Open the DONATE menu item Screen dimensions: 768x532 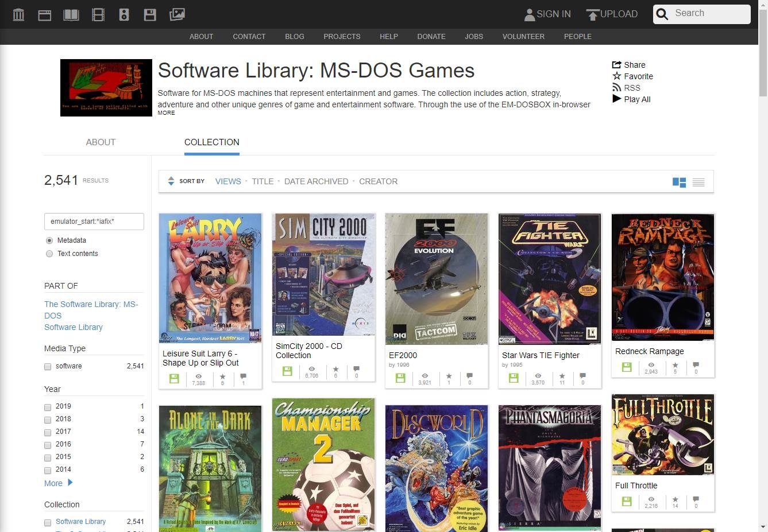(431, 37)
